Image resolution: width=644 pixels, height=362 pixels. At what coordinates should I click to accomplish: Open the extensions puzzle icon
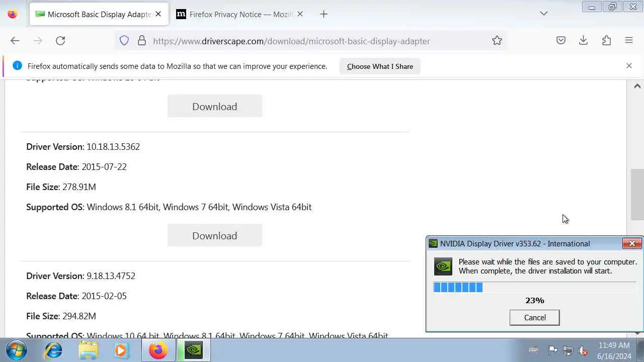click(606, 41)
